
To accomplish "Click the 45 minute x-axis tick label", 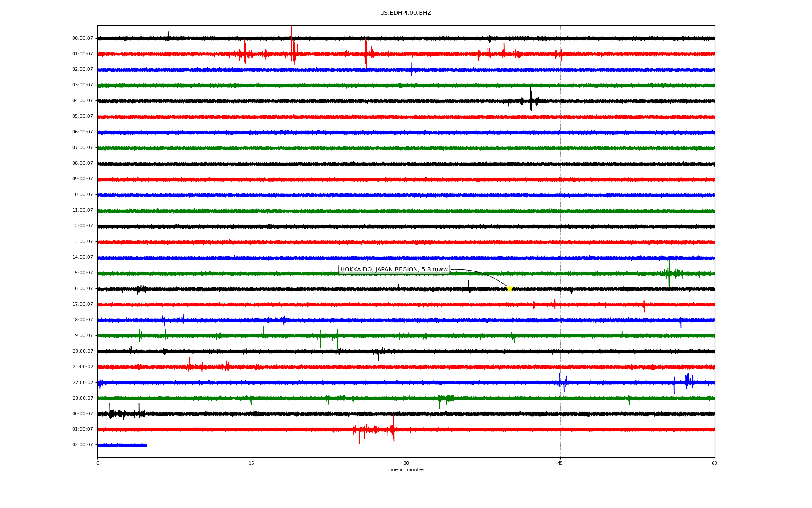I will [560, 463].
